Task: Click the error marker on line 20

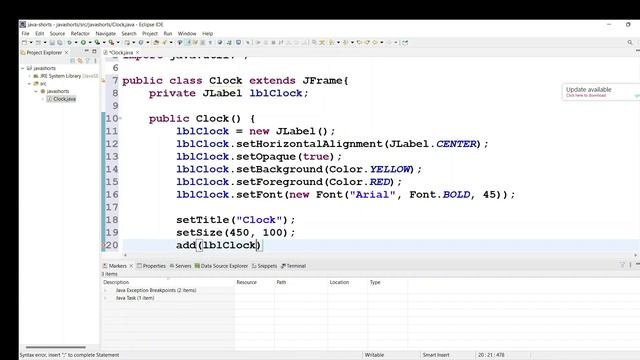Action: 103,245
